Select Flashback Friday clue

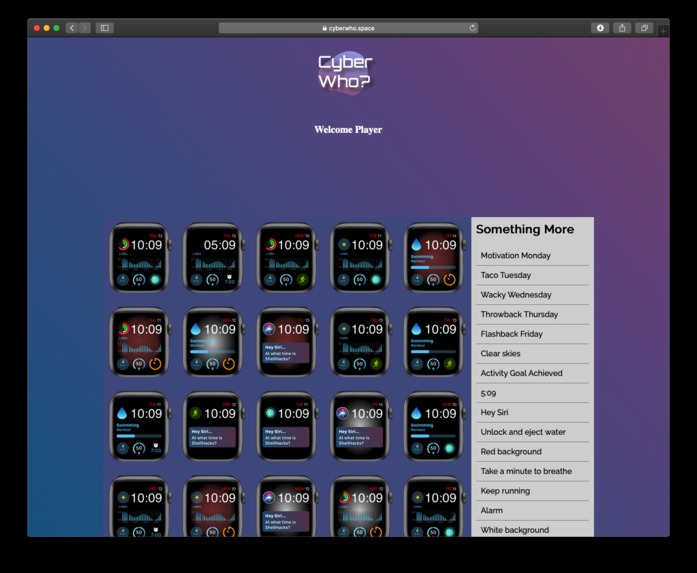click(532, 334)
